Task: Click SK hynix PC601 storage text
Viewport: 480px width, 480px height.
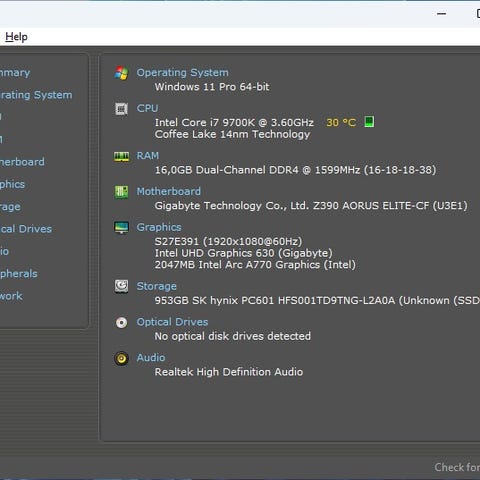Action: coord(317,300)
